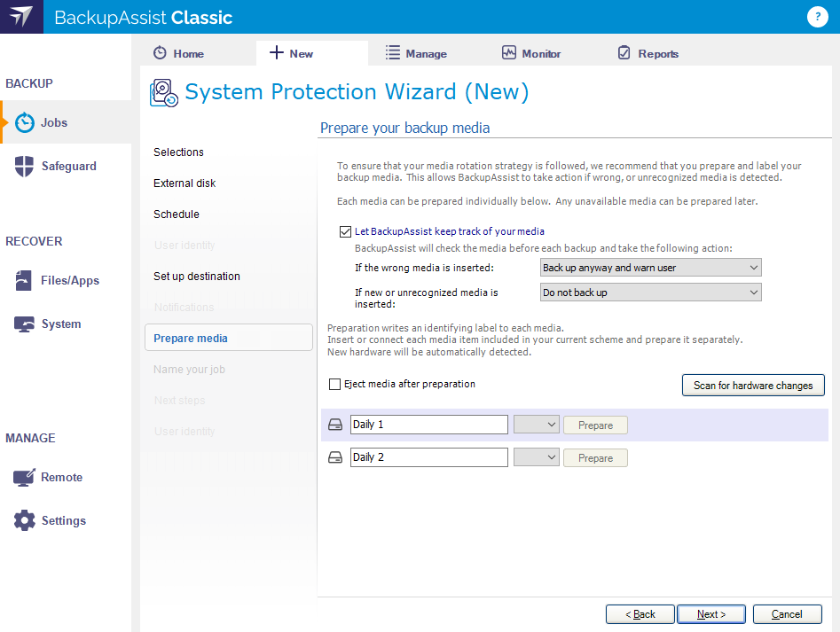Click the Prepare button for Daily 1
The image size is (840, 632).
595,425
